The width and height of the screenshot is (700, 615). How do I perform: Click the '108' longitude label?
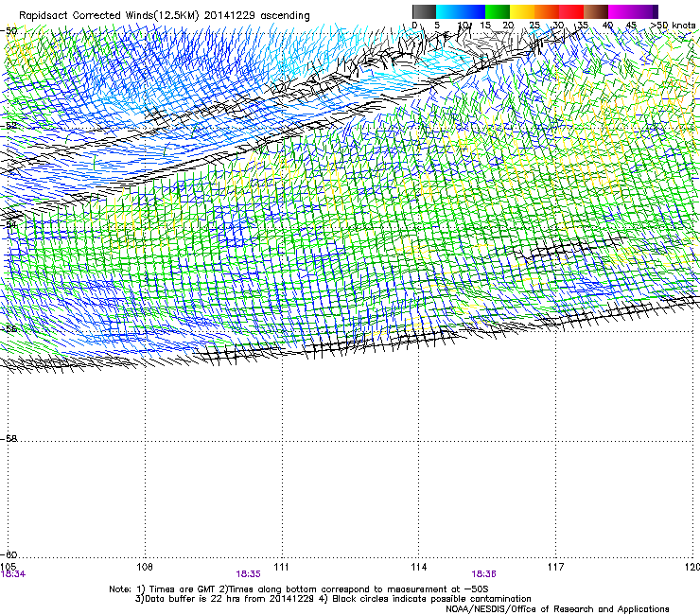[145, 567]
